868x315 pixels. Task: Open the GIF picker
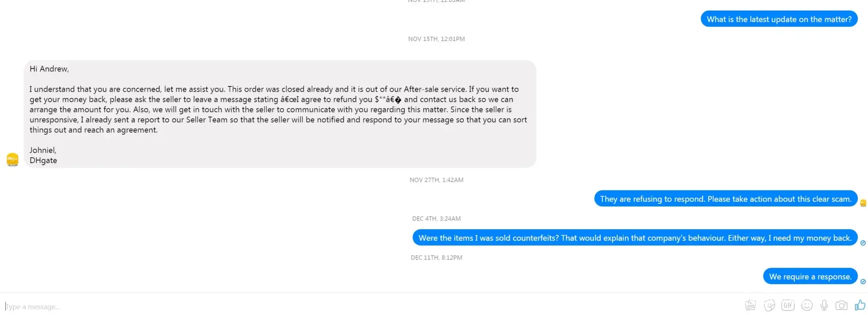tap(788, 305)
